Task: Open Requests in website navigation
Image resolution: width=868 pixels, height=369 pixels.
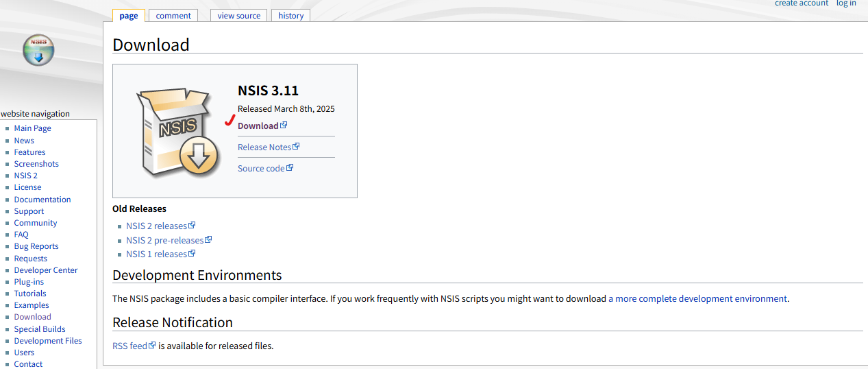Action: tap(31, 259)
